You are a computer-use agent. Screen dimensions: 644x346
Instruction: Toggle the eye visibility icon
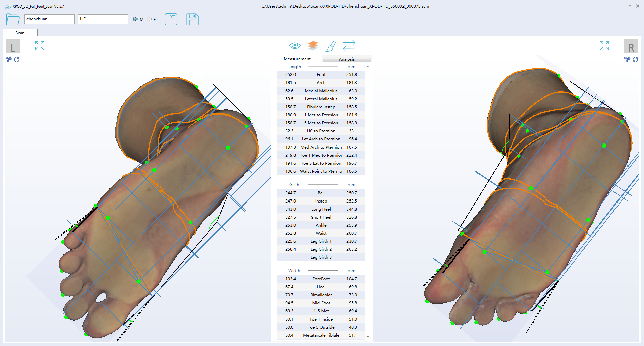click(x=294, y=45)
